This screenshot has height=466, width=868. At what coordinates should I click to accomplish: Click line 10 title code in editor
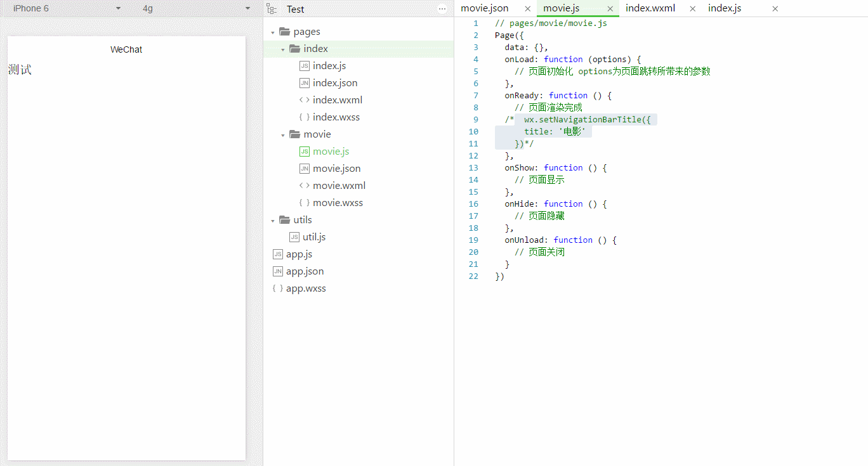pos(557,131)
